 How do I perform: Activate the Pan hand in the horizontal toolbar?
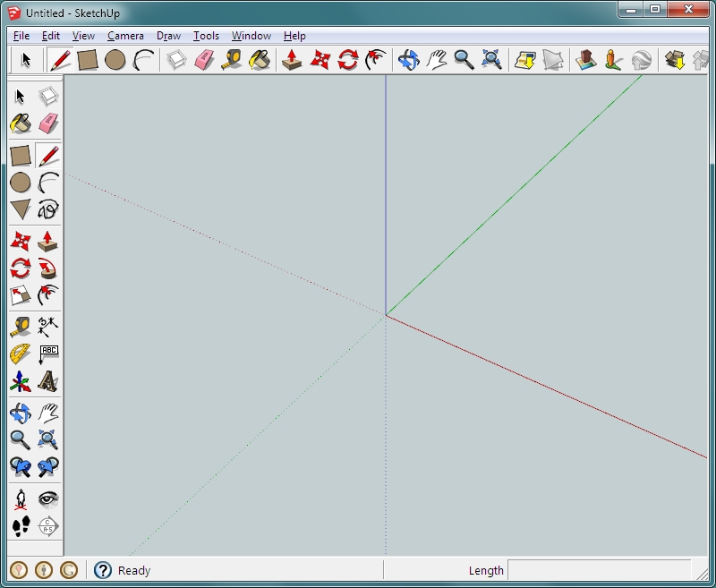[x=437, y=60]
